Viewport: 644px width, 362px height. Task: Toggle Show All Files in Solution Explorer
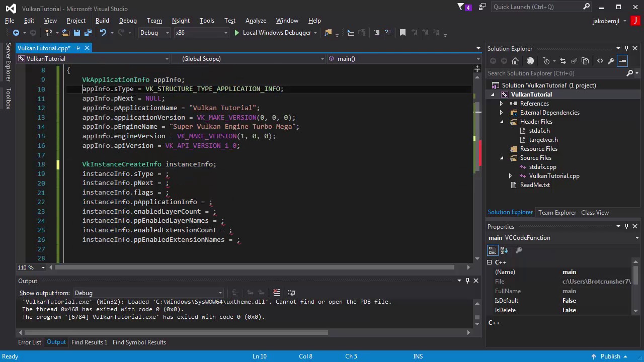pyautogui.click(x=585, y=61)
